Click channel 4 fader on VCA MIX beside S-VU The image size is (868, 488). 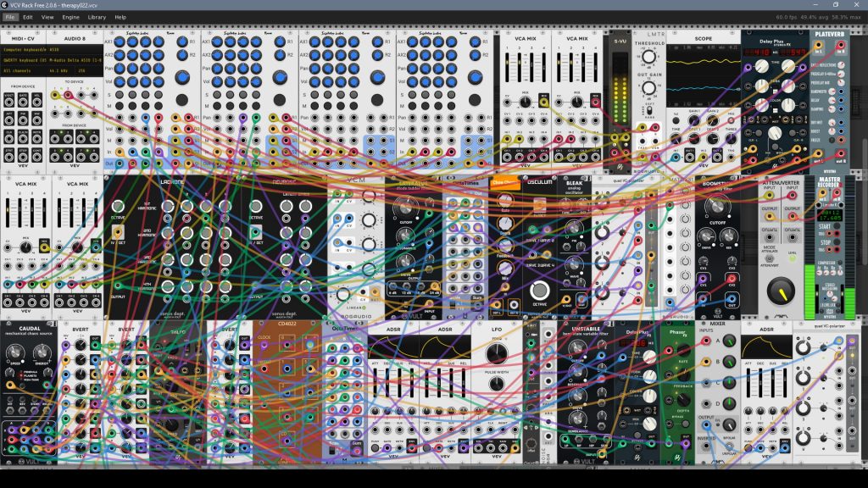click(x=596, y=66)
